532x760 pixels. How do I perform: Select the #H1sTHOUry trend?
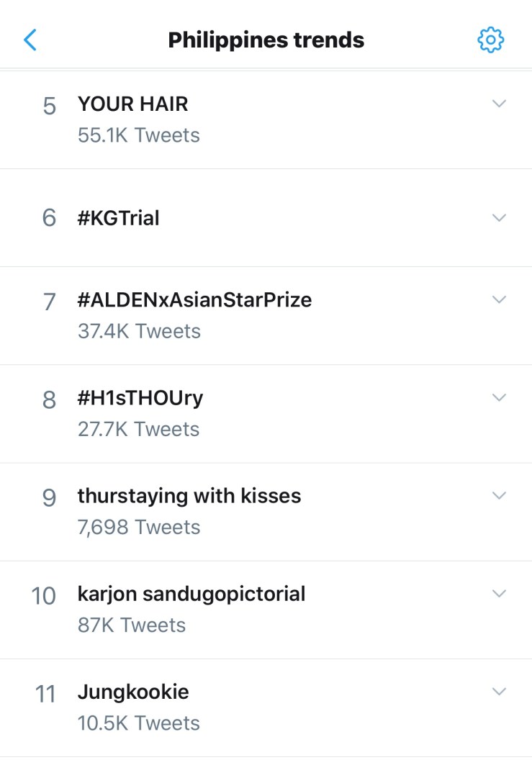(x=140, y=397)
